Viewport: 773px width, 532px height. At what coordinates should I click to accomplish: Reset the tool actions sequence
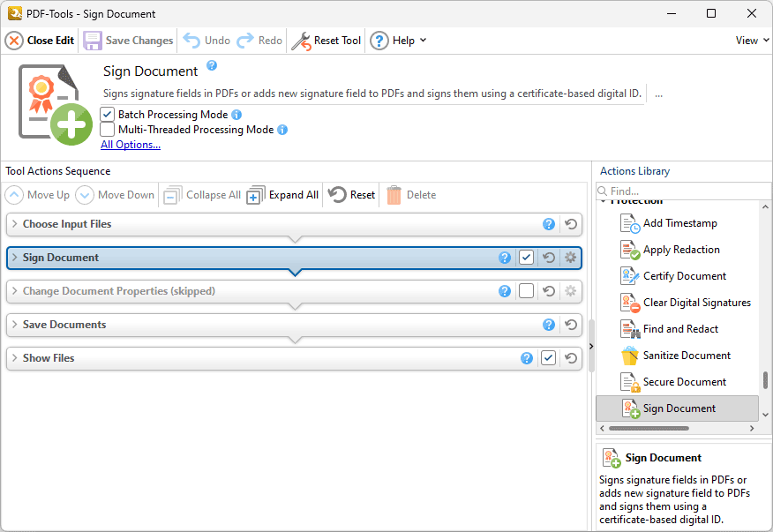click(x=351, y=195)
